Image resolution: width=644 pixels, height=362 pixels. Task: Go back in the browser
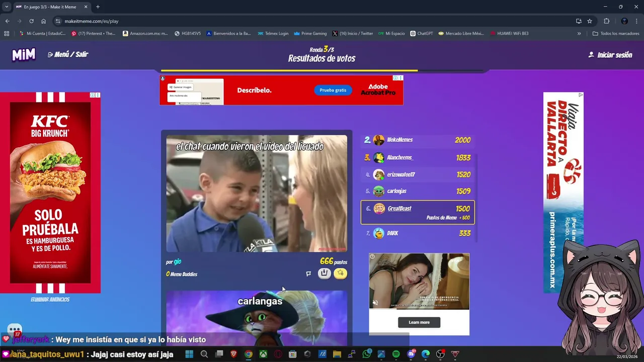tap(7, 21)
